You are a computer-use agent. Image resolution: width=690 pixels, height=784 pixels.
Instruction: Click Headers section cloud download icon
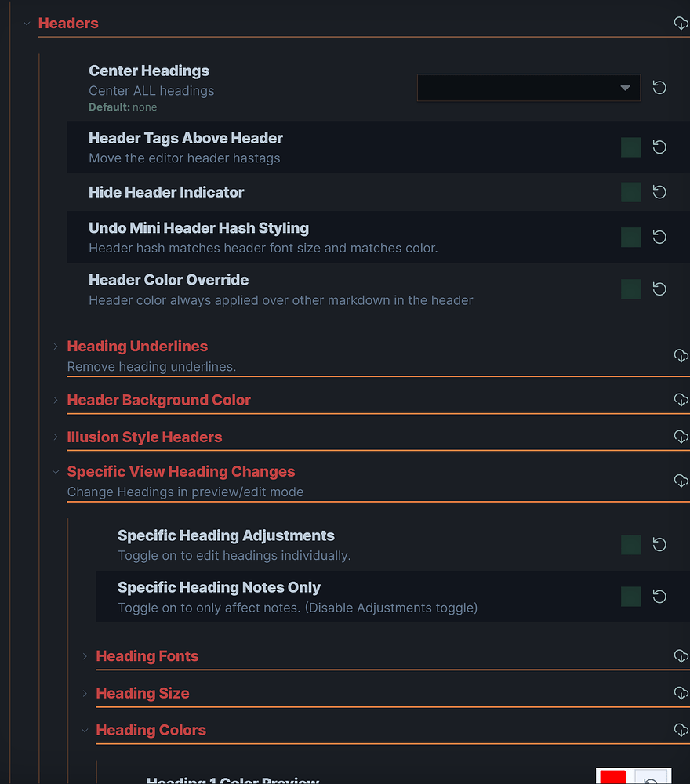point(681,23)
